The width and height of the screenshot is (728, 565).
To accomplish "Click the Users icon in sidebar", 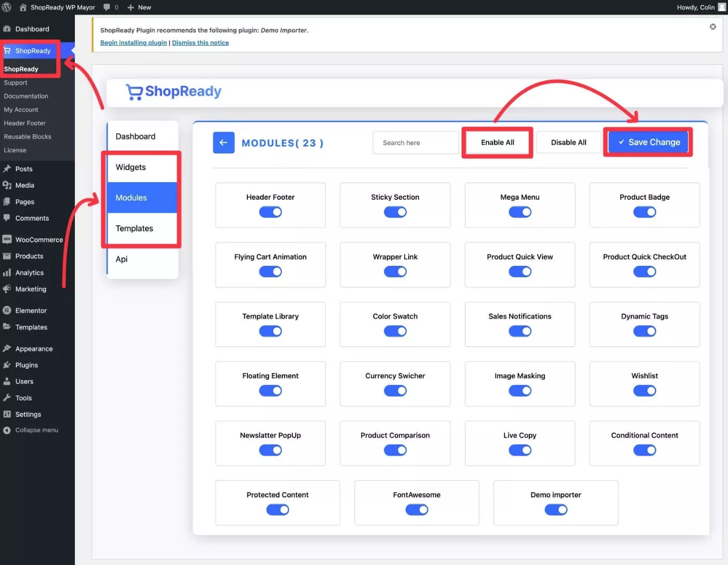I will coord(7,381).
